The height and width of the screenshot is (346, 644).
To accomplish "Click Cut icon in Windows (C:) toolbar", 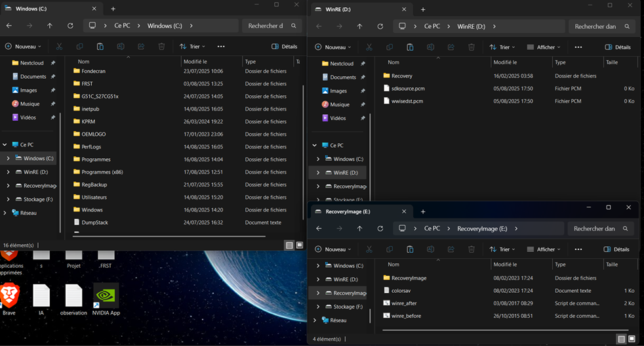I will pos(59,47).
